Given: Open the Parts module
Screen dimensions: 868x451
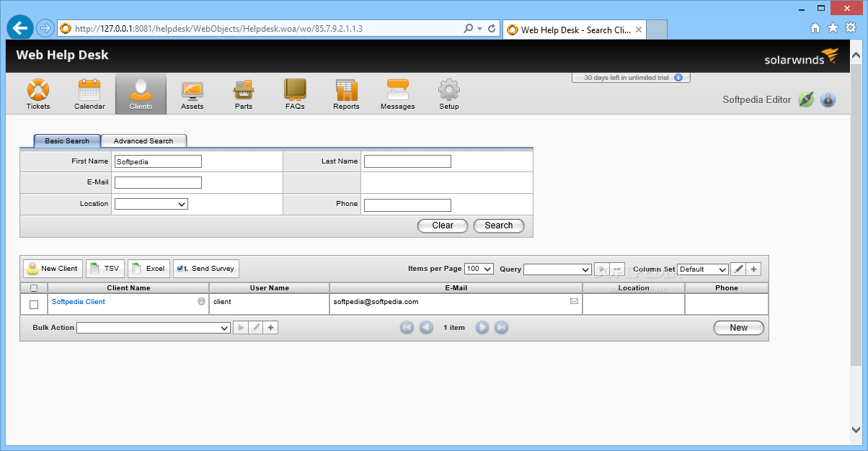Looking at the screenshot, I should [x=244, y=94].
